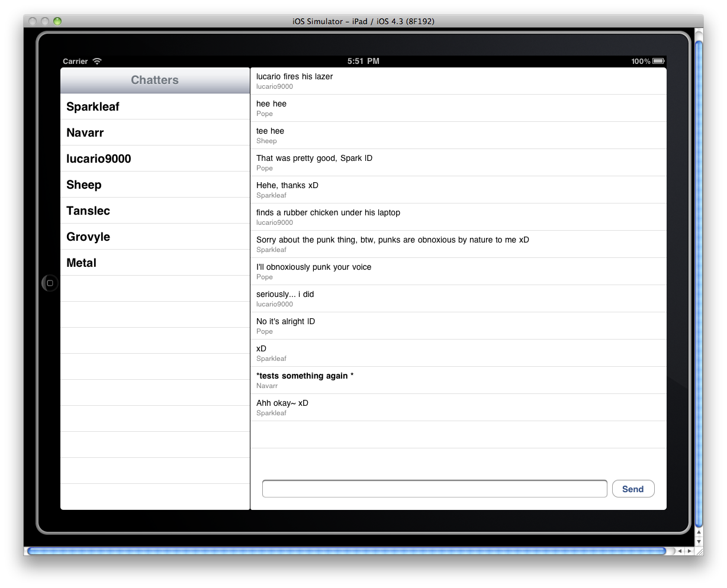The height and width of the screenshot is (588, 727).
Task: Click "seriously... i did" message
Action: 458,299
